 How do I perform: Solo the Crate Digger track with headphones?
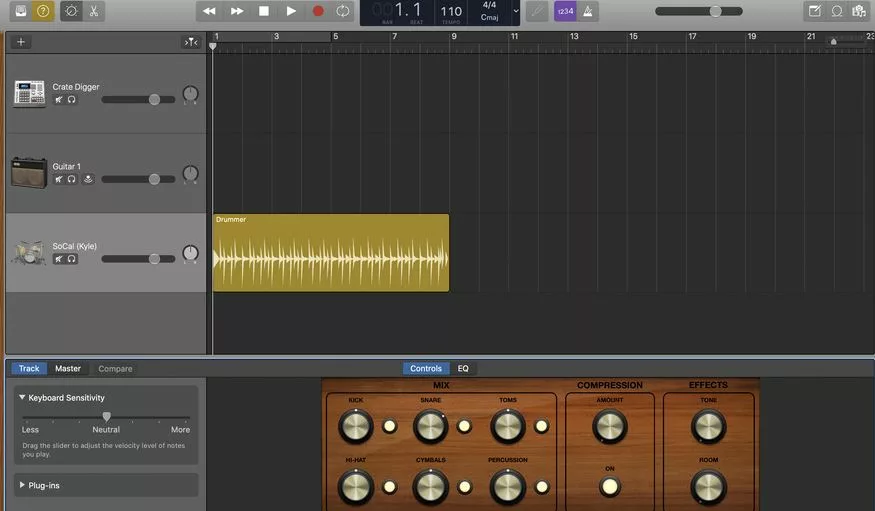click(x=71, y=100)
